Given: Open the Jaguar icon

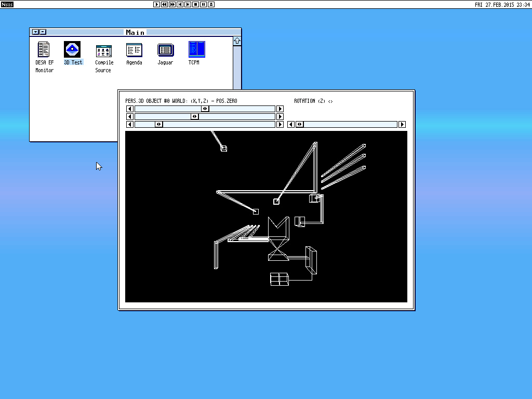Looking at the screenshot, I should coord(165,50).
